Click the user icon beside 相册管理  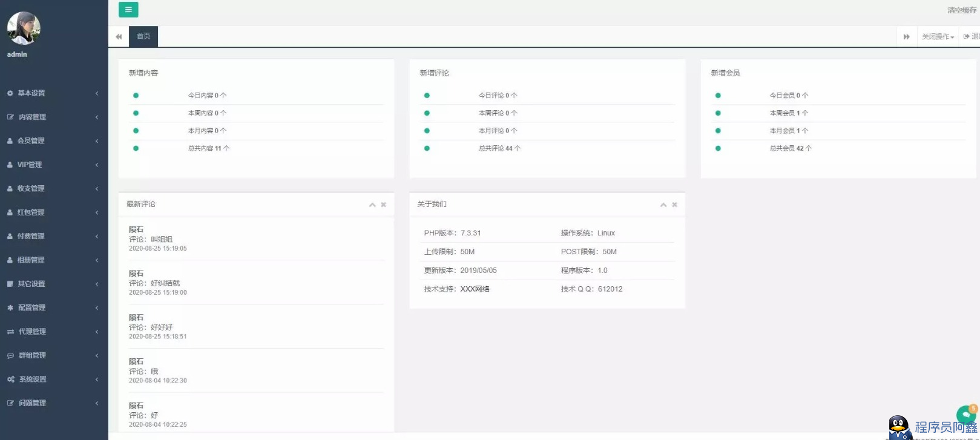[10, 260]
